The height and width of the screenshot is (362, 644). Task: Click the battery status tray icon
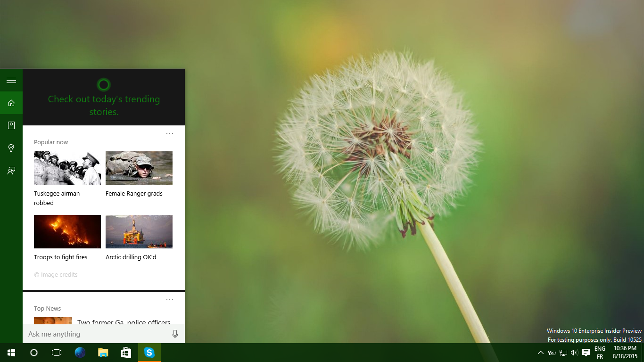point(551,353)
